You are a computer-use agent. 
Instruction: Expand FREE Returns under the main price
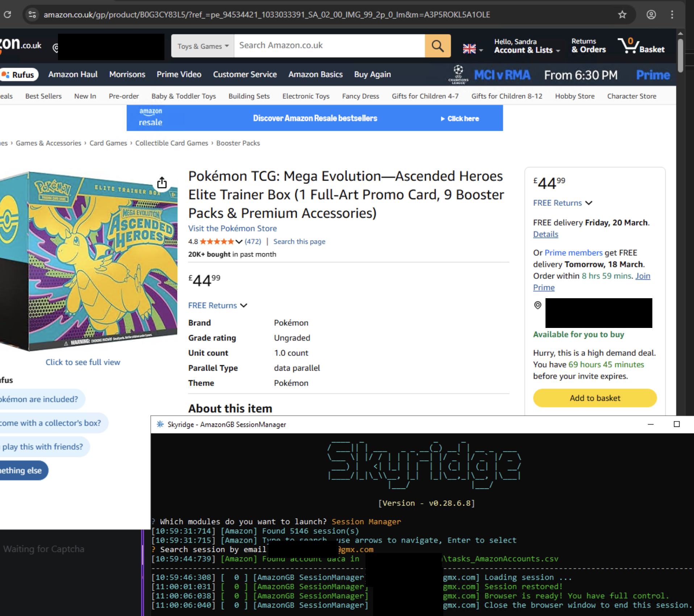click(217, 305)
